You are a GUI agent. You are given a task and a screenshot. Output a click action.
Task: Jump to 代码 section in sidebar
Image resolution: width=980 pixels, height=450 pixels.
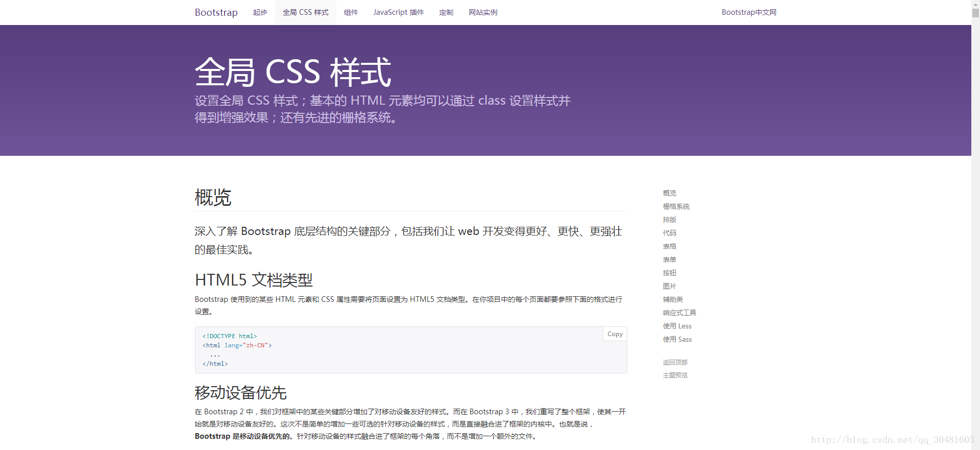(x=670, y=233)
